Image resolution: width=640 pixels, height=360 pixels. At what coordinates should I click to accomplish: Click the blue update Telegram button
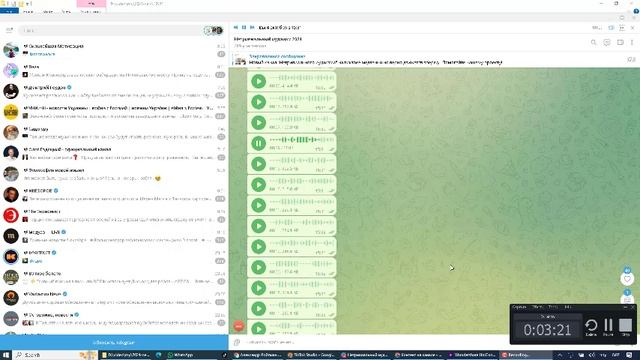(114, 342)
